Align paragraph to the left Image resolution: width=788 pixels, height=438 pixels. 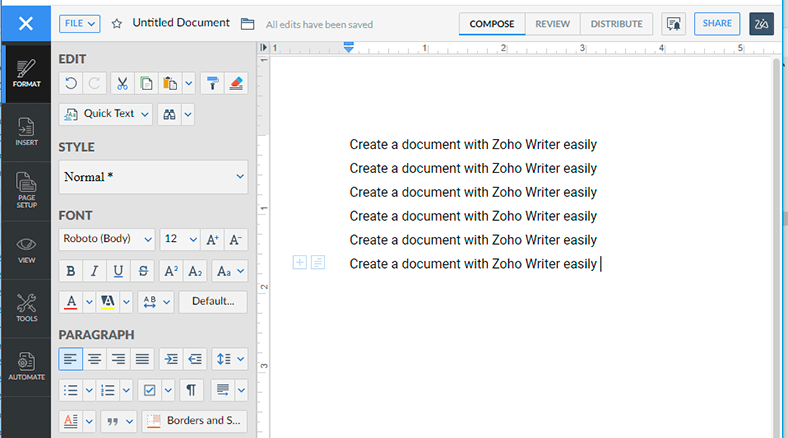(71, 359)
